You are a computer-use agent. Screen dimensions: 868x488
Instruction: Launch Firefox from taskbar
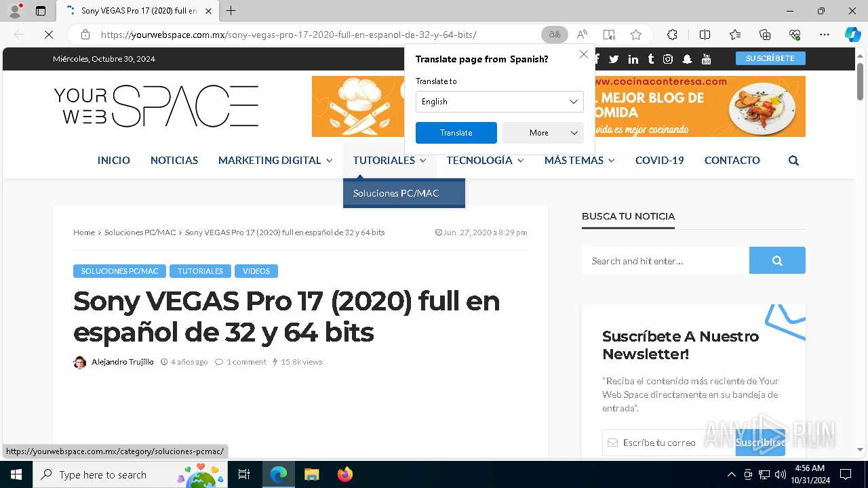pyautogui.click(x=344, y=474)
